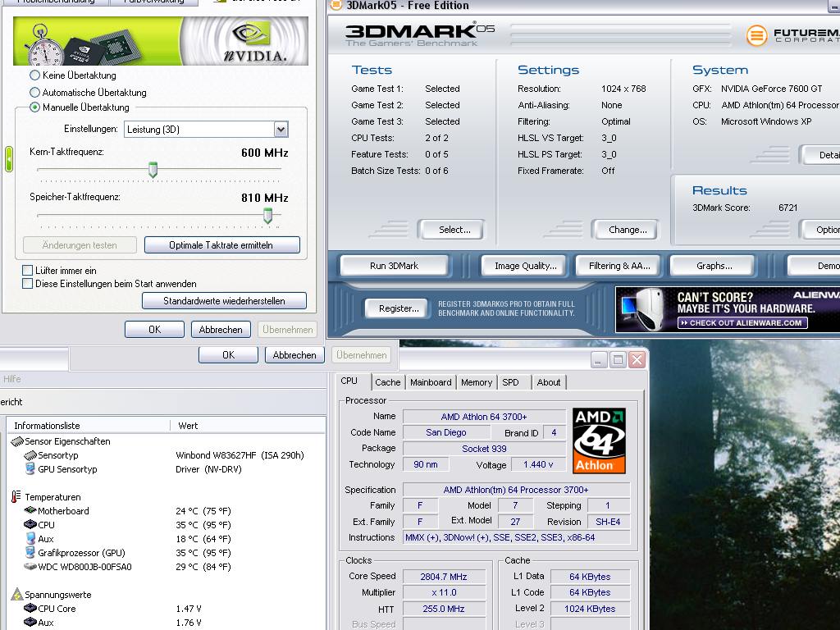The image size is (840, 630).
Task: Open Graphs... in 3DMark05
Action: (714, 266)
